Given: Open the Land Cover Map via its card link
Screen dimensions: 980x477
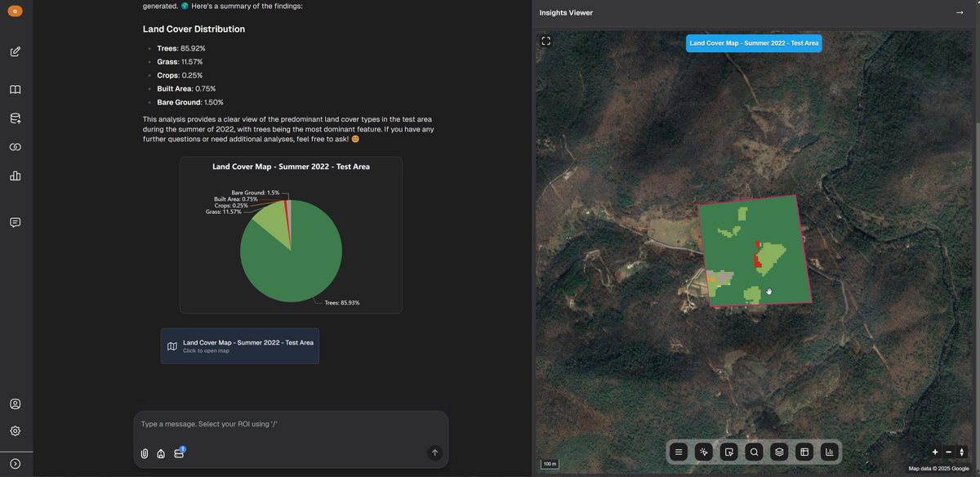Looking at the screenshot, I should tap(239, 345).
